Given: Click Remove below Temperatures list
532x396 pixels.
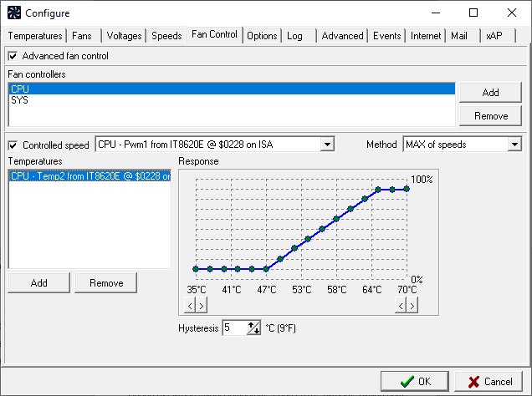Looking at the screenshot, I should tap(106, 283).
